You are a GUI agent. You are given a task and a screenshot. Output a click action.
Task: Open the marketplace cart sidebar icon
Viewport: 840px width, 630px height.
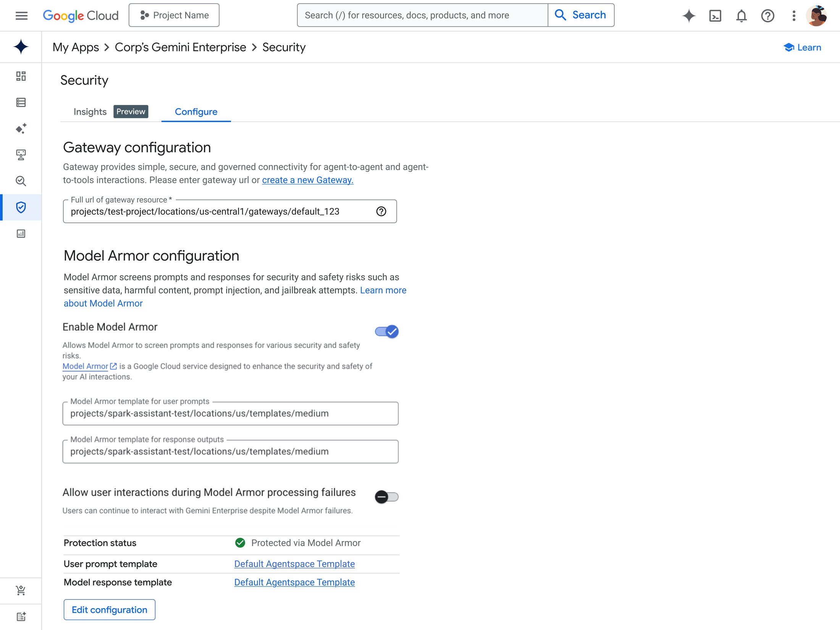click(21, 590)
